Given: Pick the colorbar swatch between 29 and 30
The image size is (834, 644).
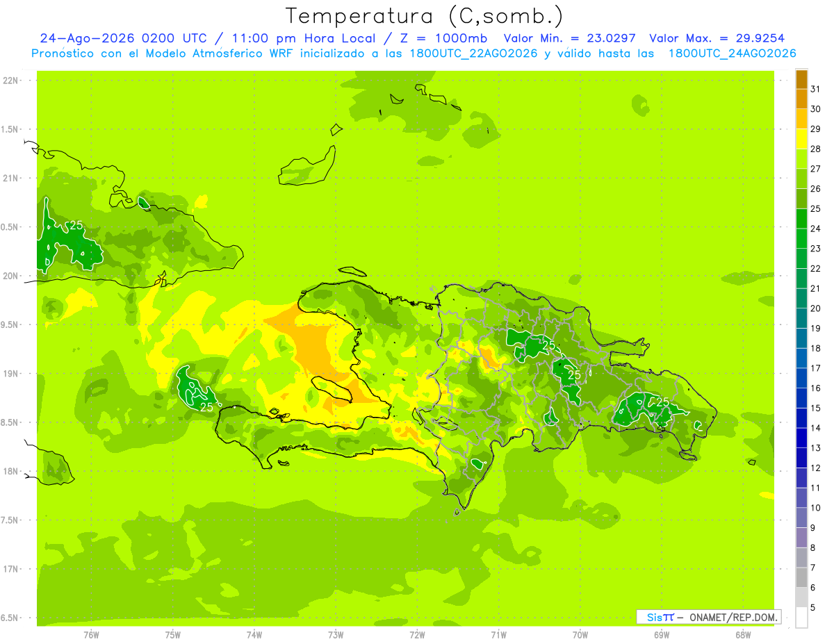Looking at the screenshot, I should click(801, 119).
